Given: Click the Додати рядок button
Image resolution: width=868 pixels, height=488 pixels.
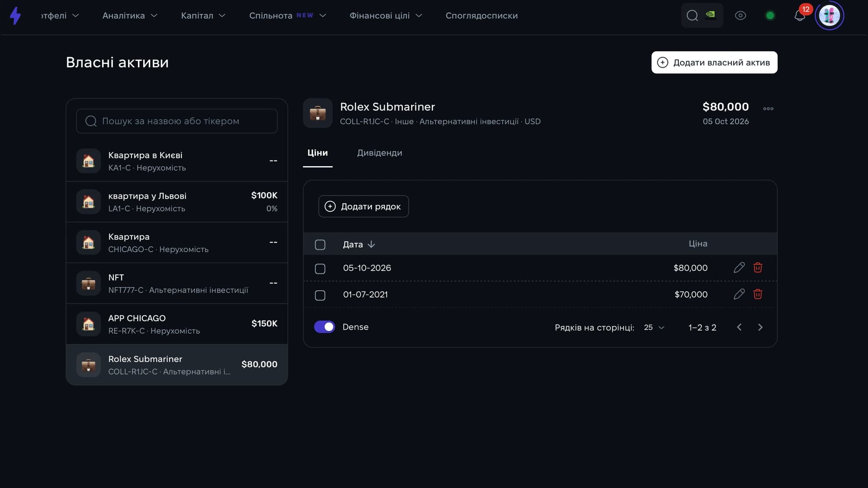Looking at the screenshot, I should [x=363, y=206].
